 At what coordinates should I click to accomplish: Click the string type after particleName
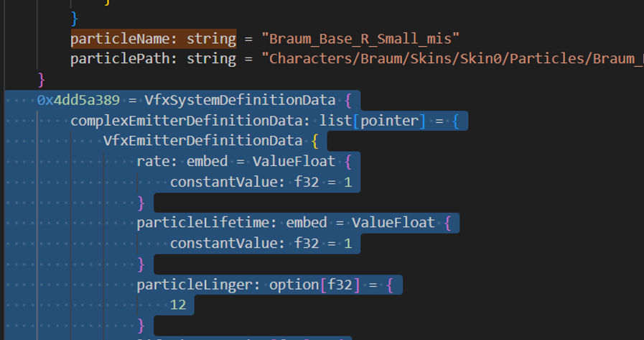tap(211, 38)
